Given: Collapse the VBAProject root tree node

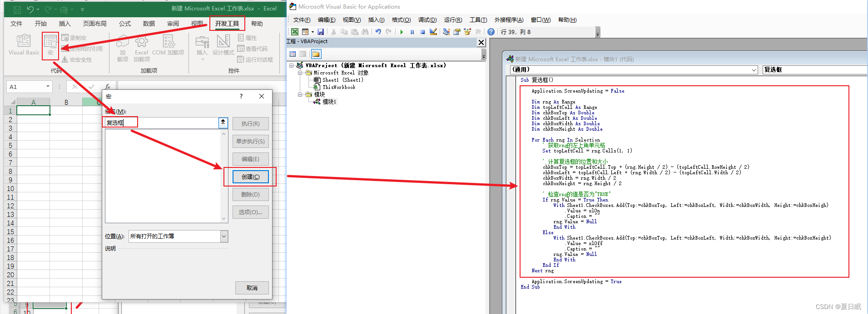Looking at the screenshot, I should (291, 65).
